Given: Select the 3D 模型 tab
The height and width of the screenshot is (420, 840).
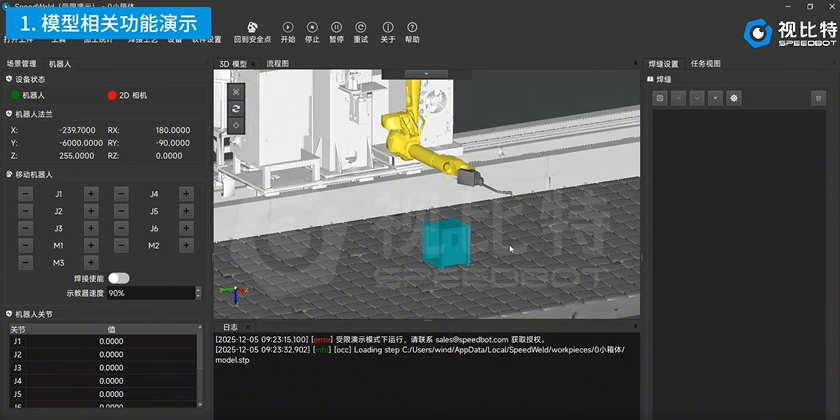Looking at the screenshot, I should [233, 64].
